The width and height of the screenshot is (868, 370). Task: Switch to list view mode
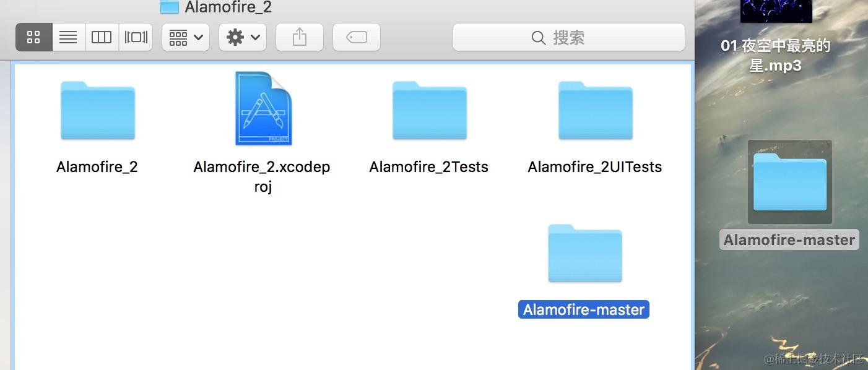[x=68, y=37]
